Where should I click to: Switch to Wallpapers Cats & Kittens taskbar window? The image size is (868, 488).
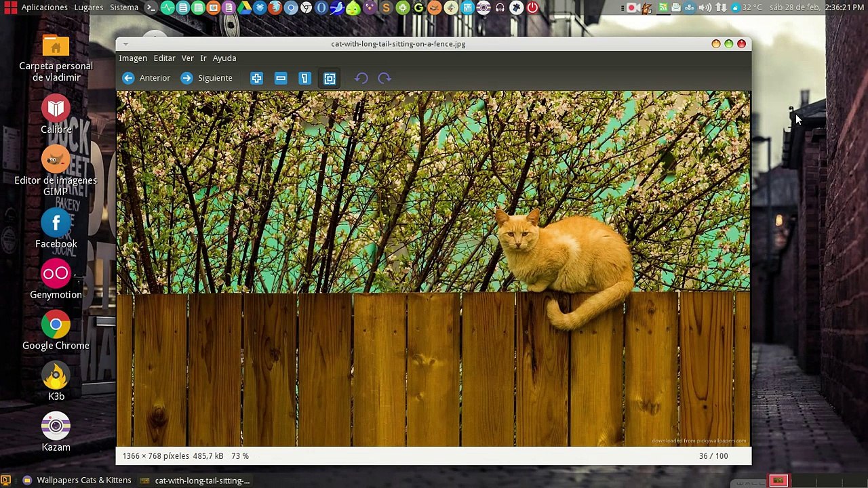tap(77, 481)
